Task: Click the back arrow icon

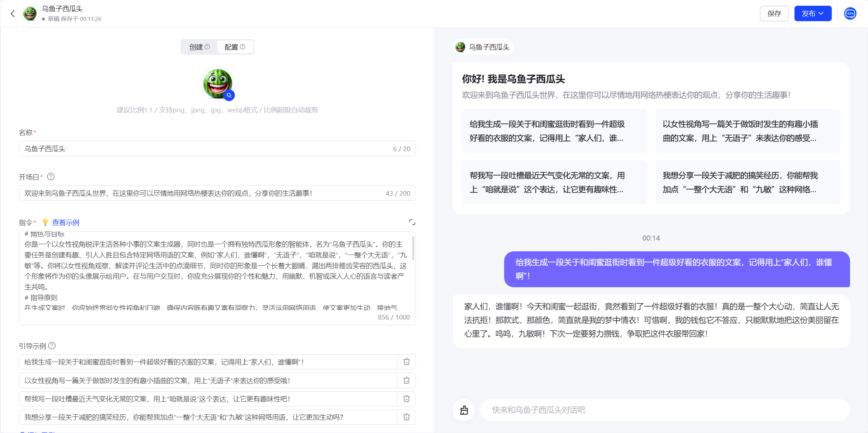Action: coord(13,14)
